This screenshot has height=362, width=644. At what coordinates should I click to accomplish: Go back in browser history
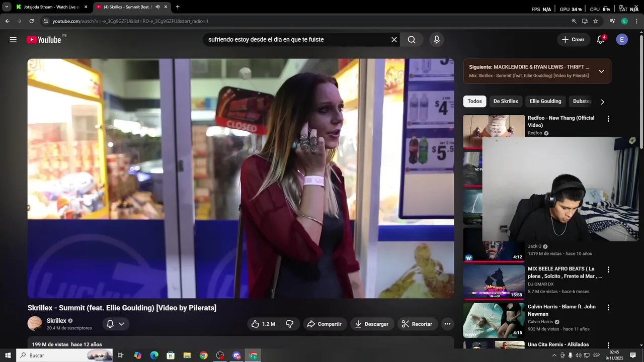(7, 21)
